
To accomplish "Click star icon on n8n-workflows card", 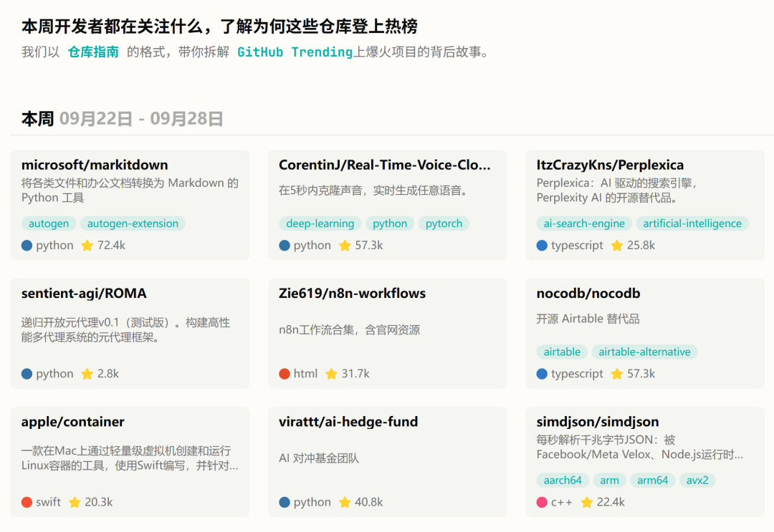I will tap(332, 374).
